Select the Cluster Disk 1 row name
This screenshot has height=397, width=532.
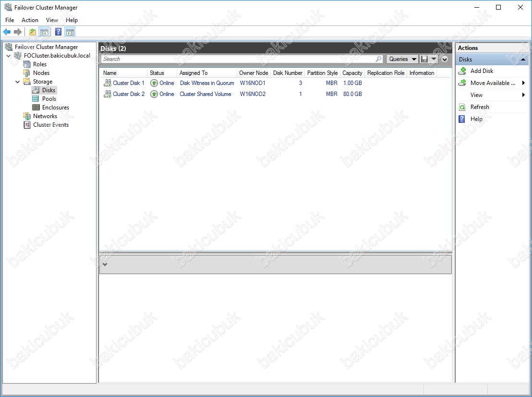coord(129,83)
